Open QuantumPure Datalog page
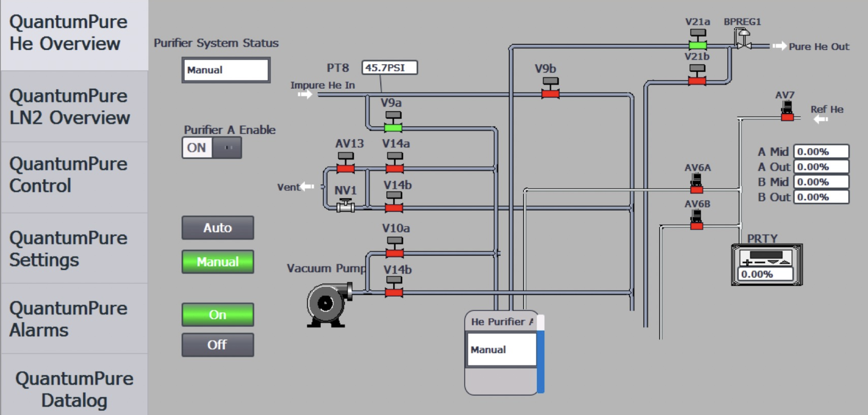The height and width of the screenshot is (415, 868). [74, 385]
